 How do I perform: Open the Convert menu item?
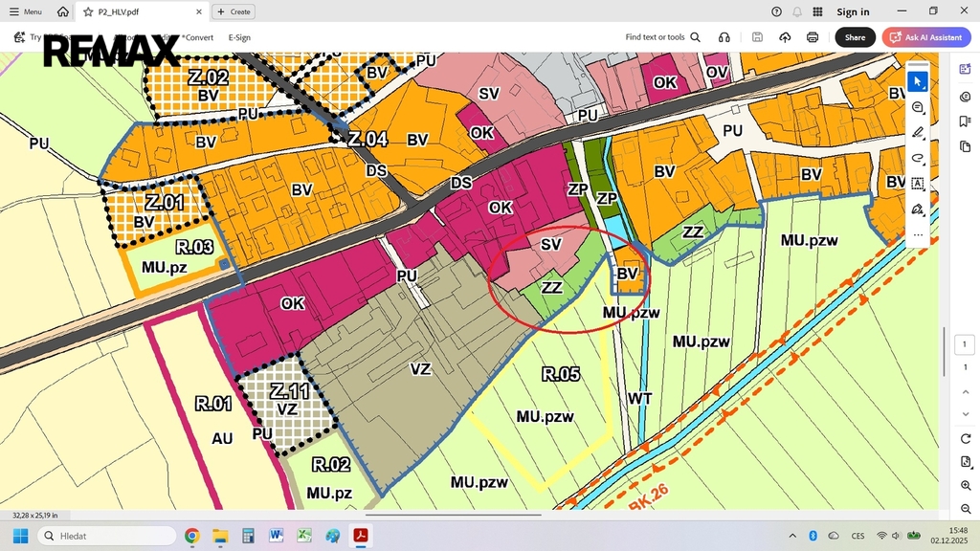[x=198, y=37]
